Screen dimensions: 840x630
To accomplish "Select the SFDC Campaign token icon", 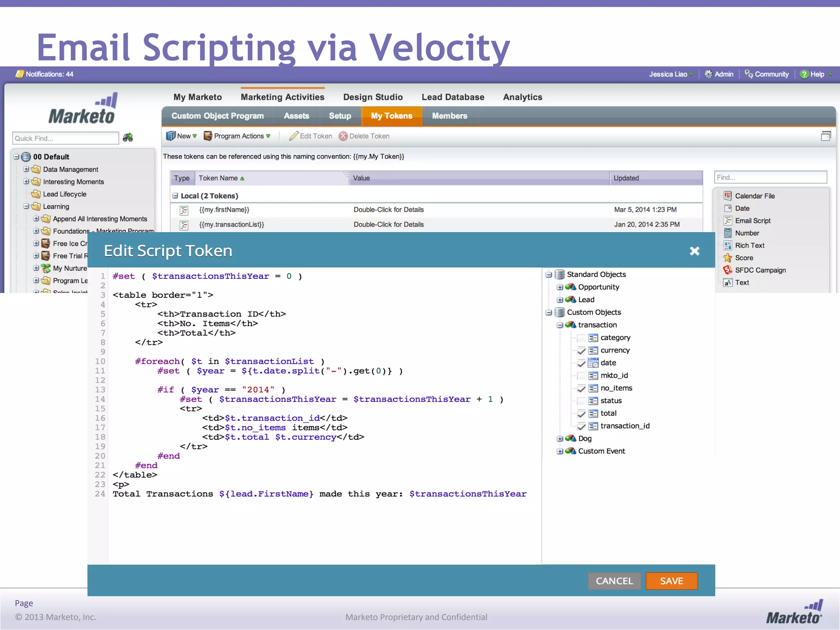I will (728, 270).
